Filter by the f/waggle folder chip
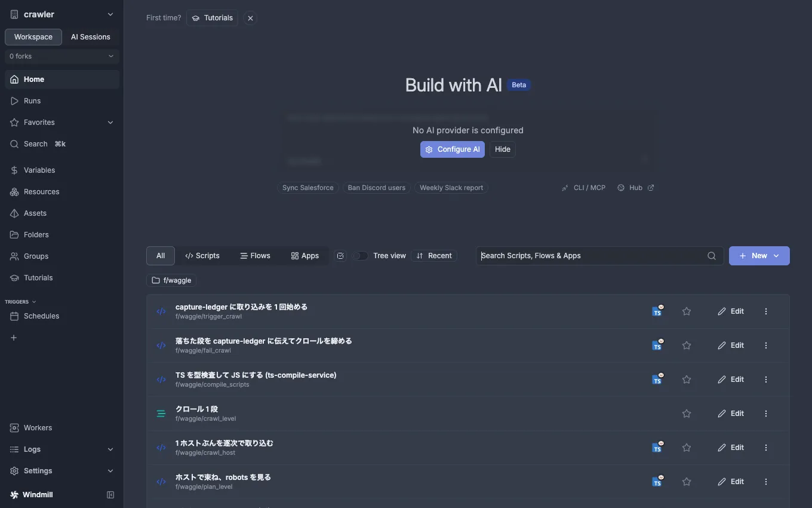This screenshot has width=812, height=508. pyautogui.click(x=171, y=280)
